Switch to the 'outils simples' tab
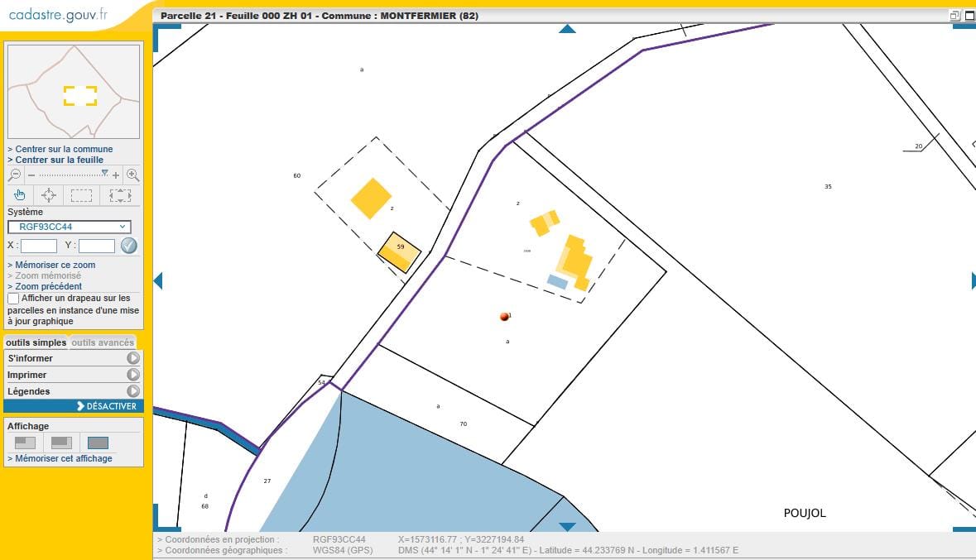The image size is (976, 560). (36, 342)
